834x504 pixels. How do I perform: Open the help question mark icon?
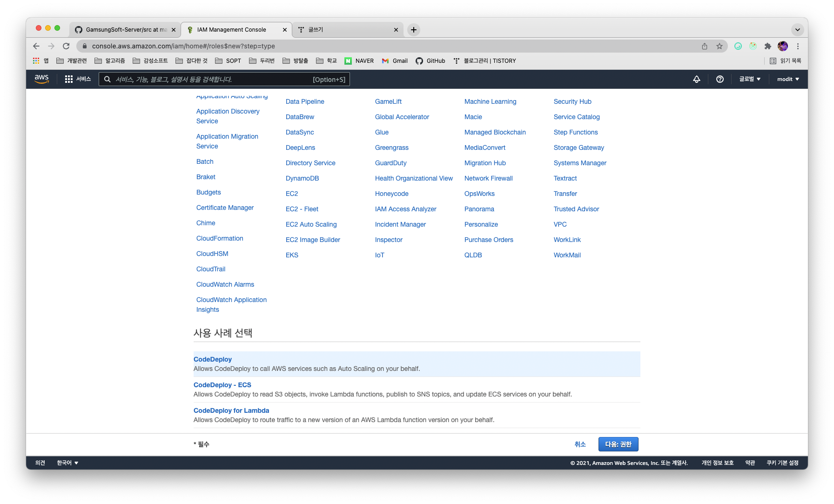pos(720,79)
